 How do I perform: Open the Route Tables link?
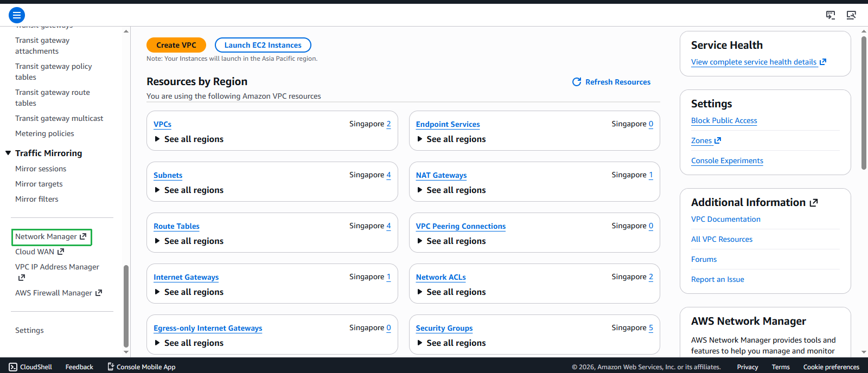click(x=176, y=226)
